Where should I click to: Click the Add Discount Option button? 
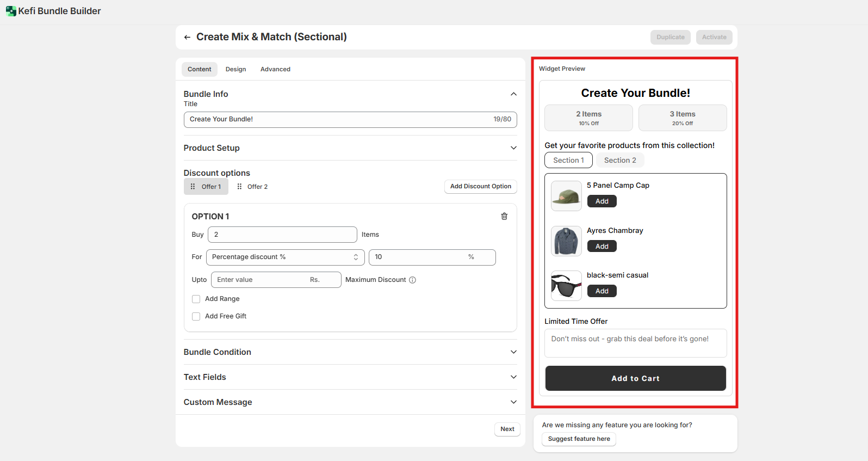click(x=480, y=187)
